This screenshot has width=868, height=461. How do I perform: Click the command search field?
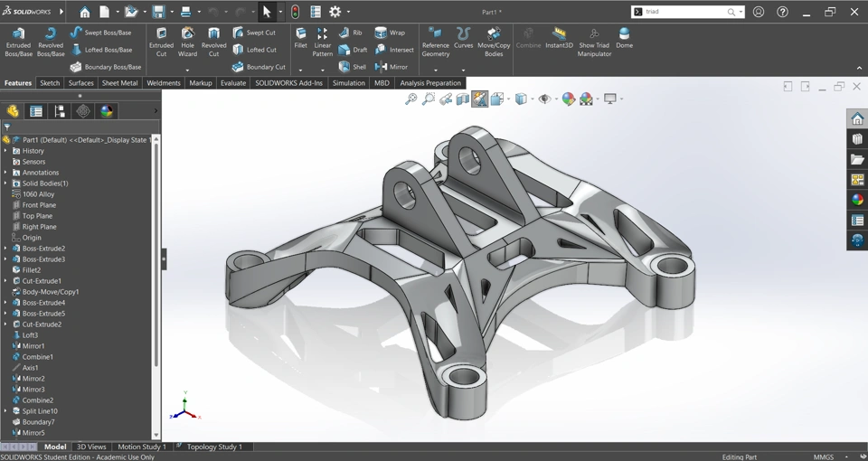pyautogui.click(x=684, y=12)
